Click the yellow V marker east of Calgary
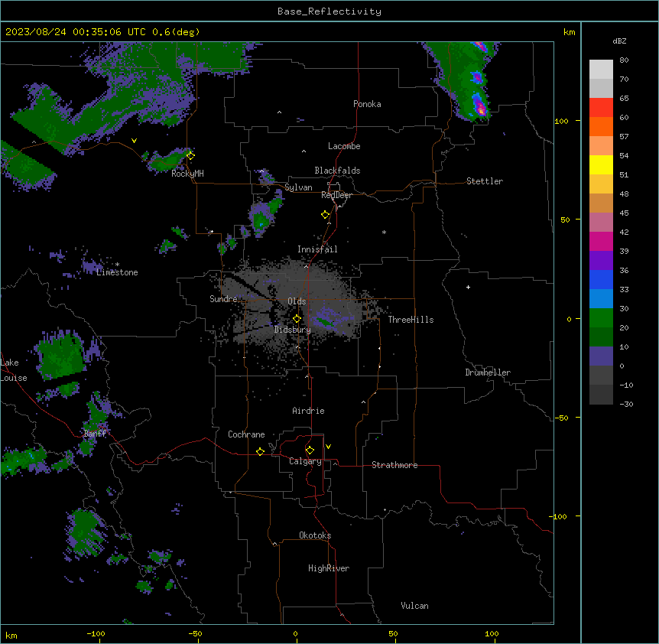Viewport: 659px width, 644px height. pyautogui.click(x=328, y=447)
